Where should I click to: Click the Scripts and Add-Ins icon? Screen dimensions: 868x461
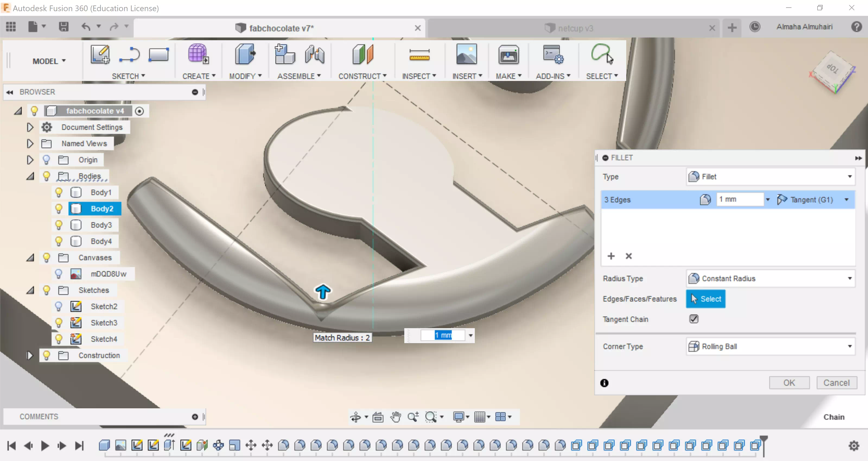[553, 55]
